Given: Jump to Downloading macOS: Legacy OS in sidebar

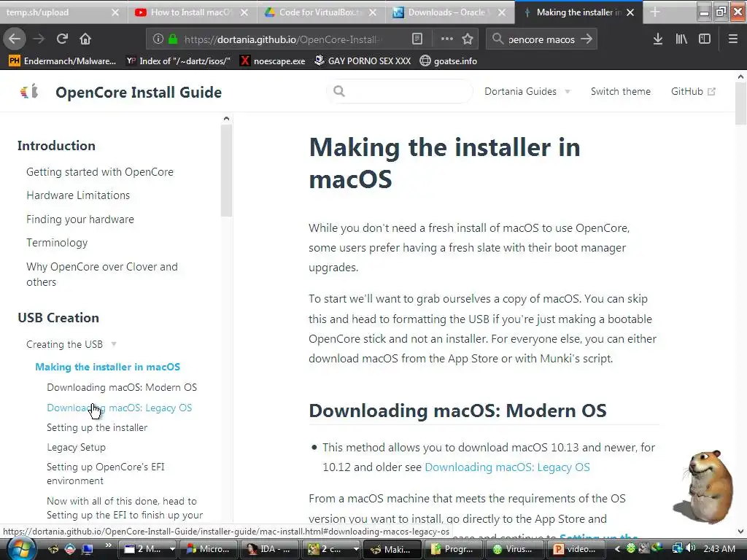Looking at the screenshot, I should [119, 408].
